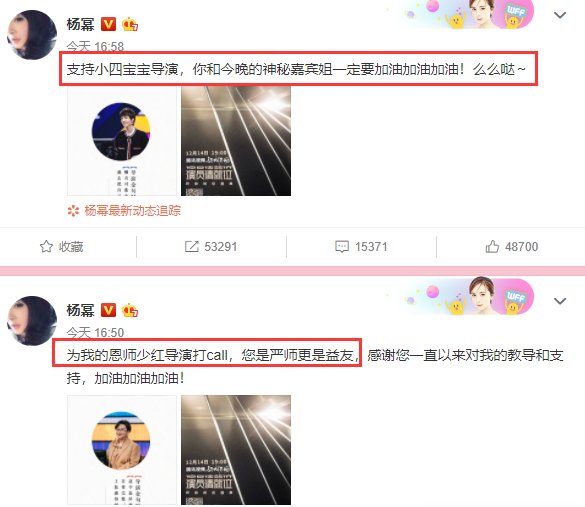Screen dimensions: 585x507
Task: View second post's portrait thumbnail image
Action: (122, 450)
